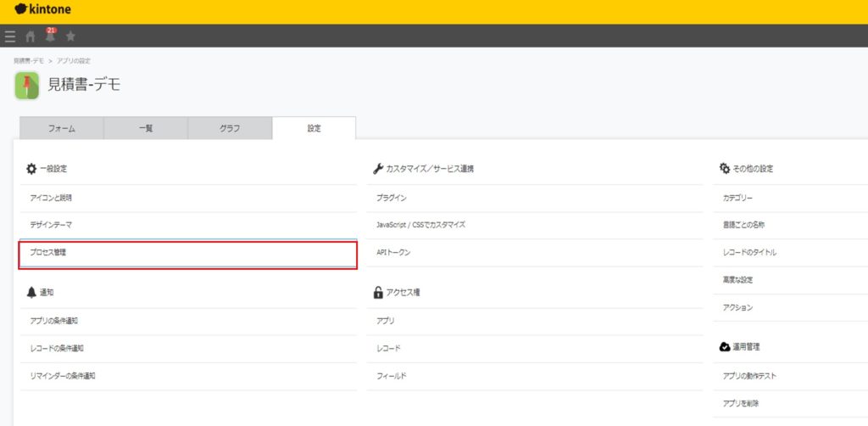Open プラグイン setting
Image resolution: width=868 pixels, height=426 pixels.
(534, 198)
